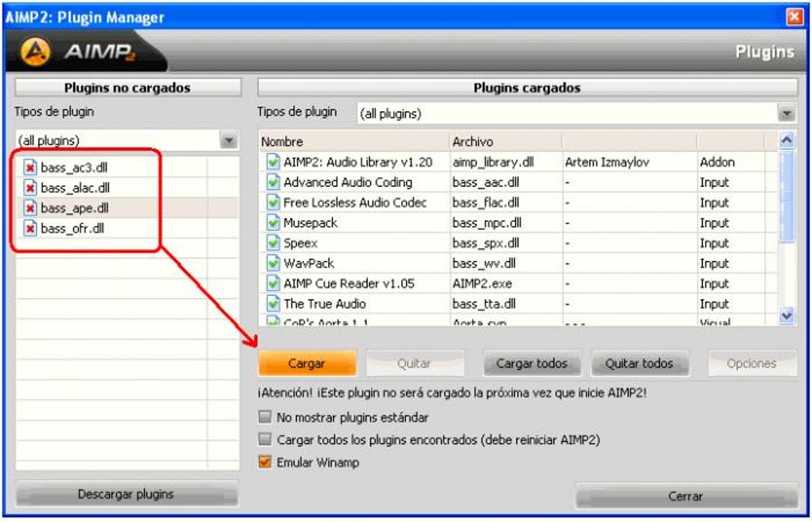The image size is (812, 522).
Task: Click the Cargar button
Action: [307, 364]
